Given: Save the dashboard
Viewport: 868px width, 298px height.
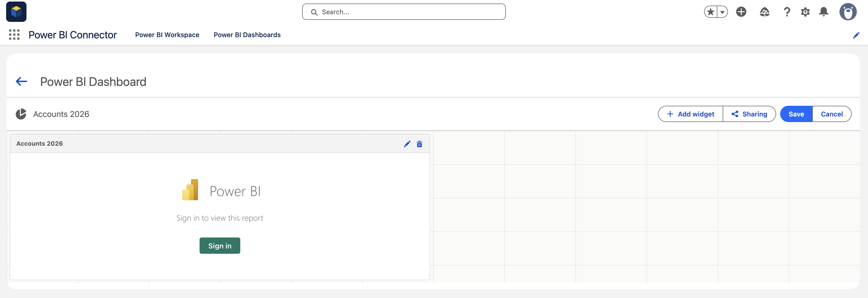Looking at the screenshot, I should [x=796, y=114].
